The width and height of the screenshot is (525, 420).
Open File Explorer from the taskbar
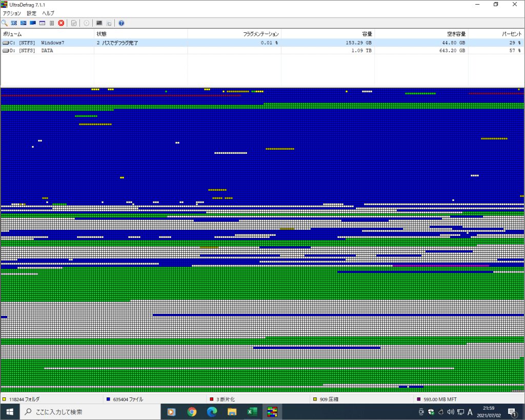[232, 412]
